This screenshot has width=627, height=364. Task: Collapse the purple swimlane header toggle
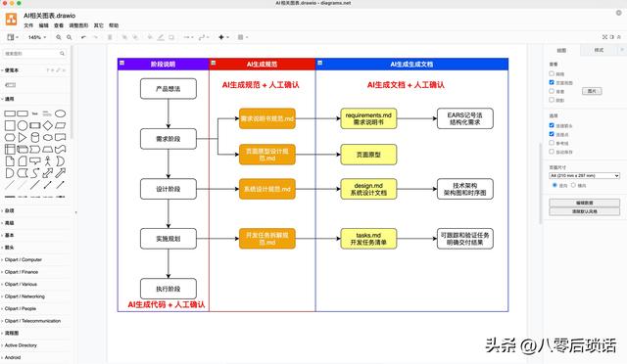tap(121, 63)
